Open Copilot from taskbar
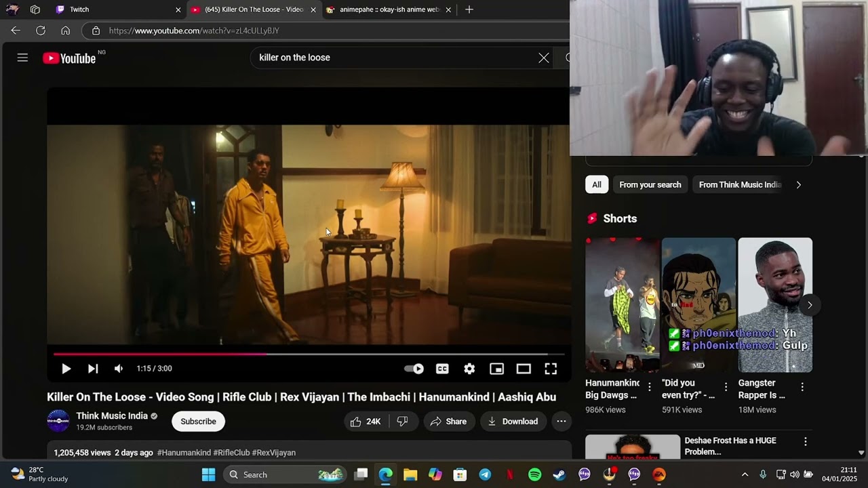This screenshot has height=488, width=868. 435,474
